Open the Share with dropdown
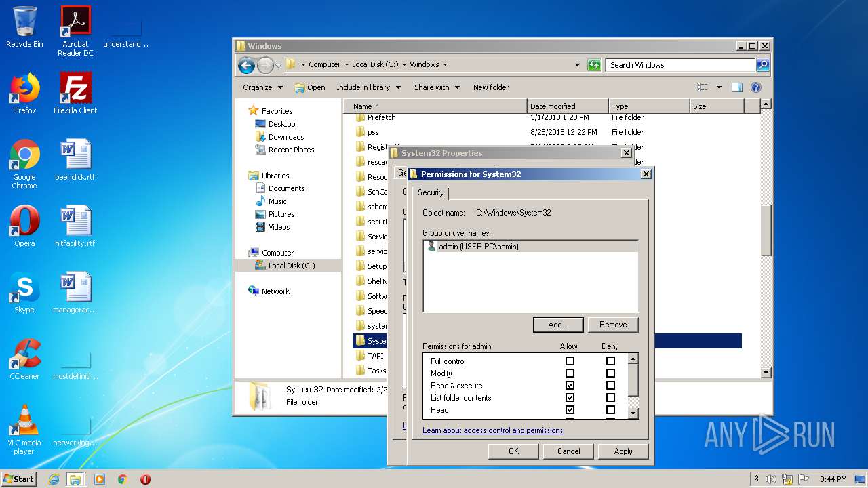Screen dimensions: 868x488 (x=437, y=87)
